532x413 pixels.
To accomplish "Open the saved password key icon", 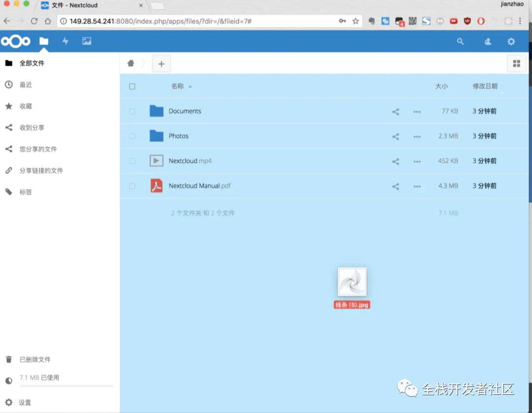I will 342,21.
